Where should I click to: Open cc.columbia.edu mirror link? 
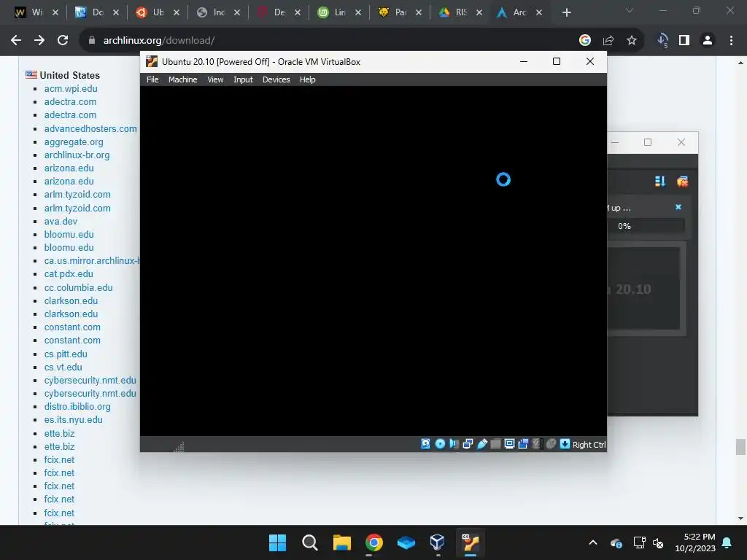pos(79,287)
